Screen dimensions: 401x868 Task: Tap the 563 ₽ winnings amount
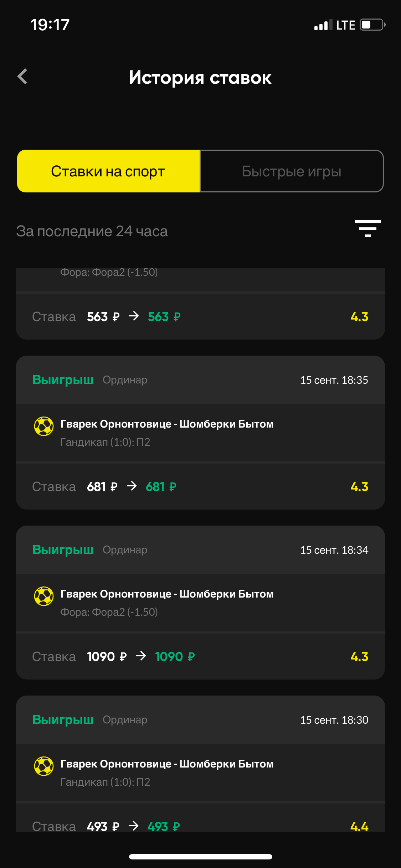click(x=164, y=317)
